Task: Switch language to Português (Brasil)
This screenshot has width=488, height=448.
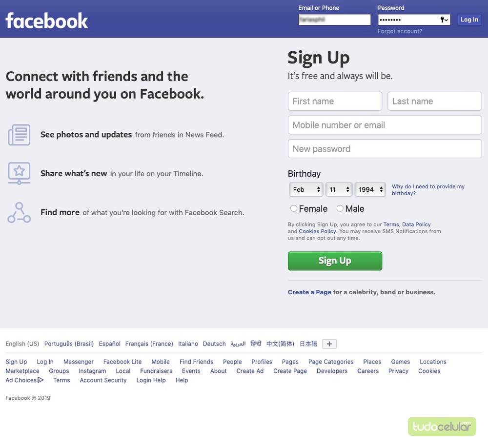Action: (x=69, y=344)
